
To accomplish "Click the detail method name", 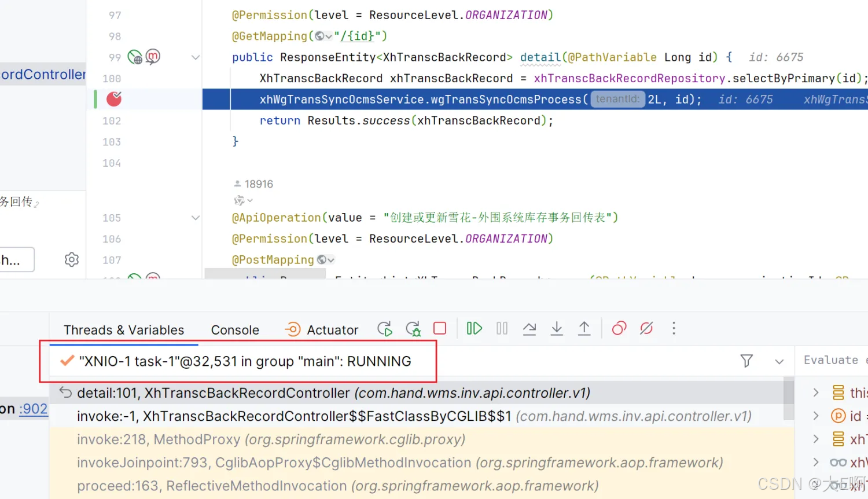I will click(x=540, y=57).
